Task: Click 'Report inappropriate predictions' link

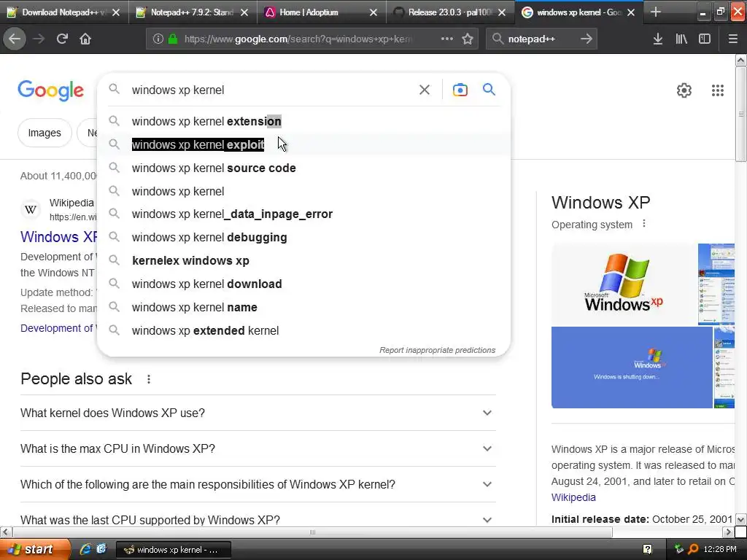Action: pos(438,350)
